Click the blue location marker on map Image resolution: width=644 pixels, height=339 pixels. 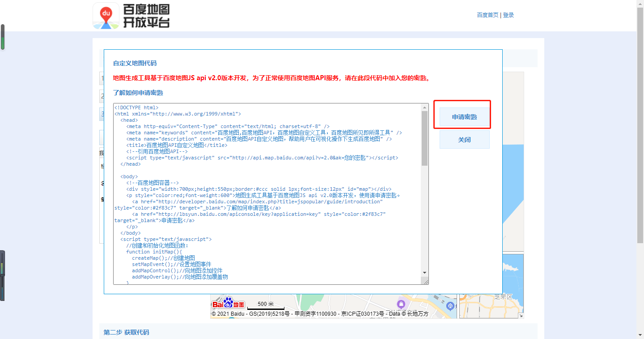click(450, 305)
